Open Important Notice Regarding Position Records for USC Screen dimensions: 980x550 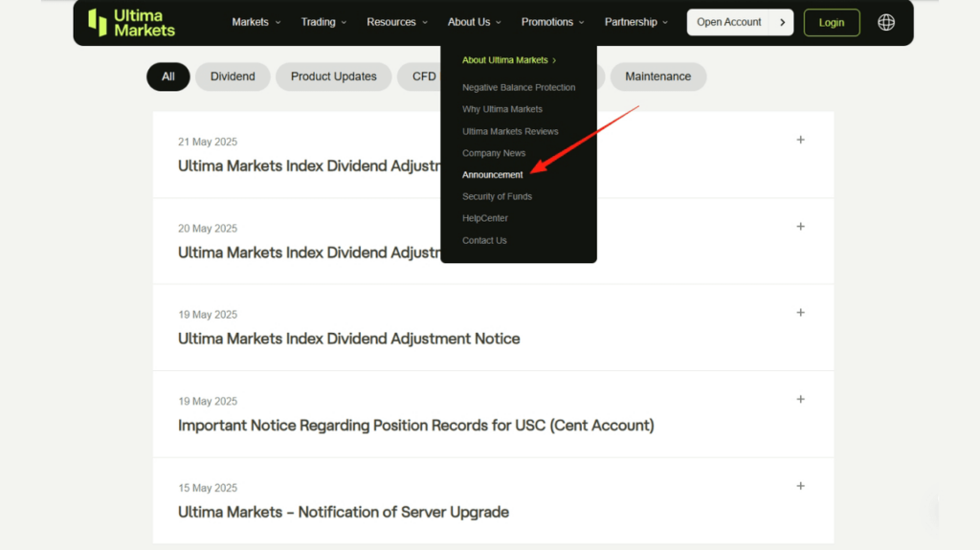[x=416, y=426]
